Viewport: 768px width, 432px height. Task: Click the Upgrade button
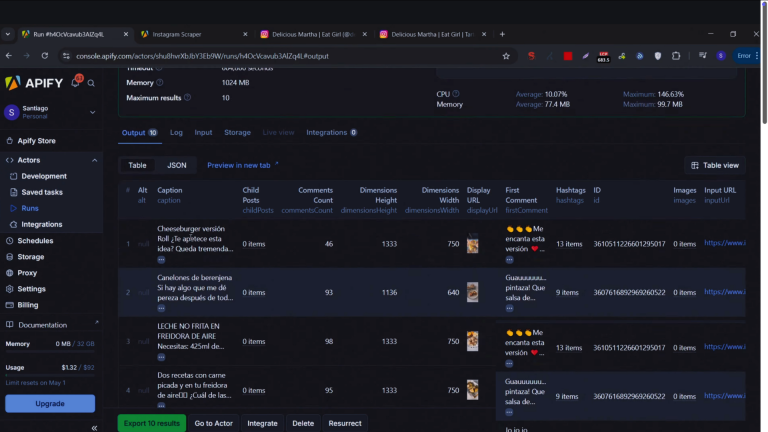click(x=50, y=404)
